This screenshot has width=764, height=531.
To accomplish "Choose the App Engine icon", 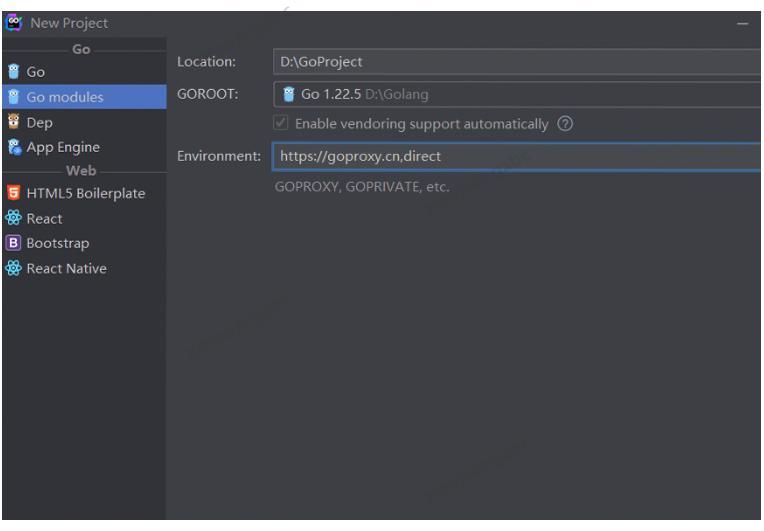I will [x=13, y=147].
